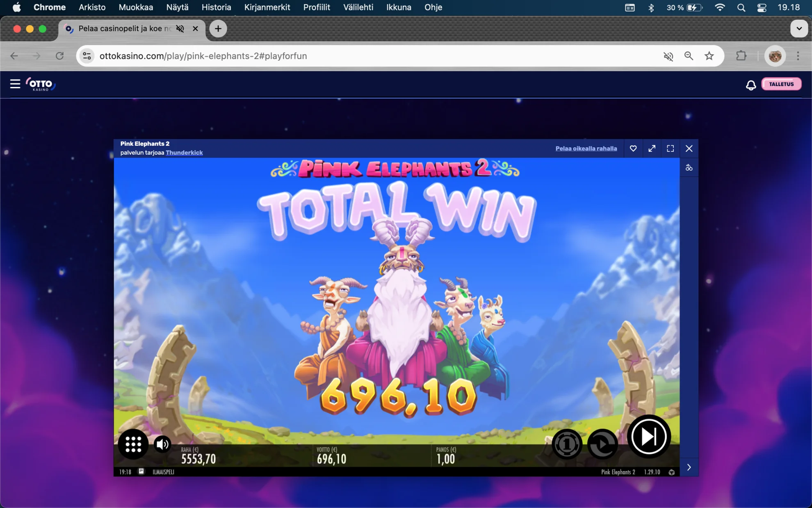Open Spotlight search in menu bar

(741, 7)
